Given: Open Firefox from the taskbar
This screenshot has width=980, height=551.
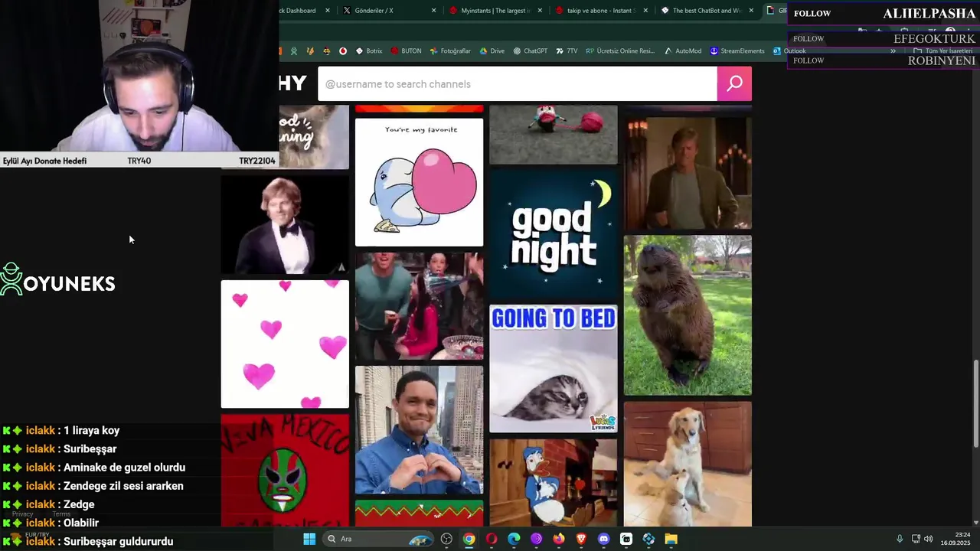Looking at the screenshot, I should 559,539.
